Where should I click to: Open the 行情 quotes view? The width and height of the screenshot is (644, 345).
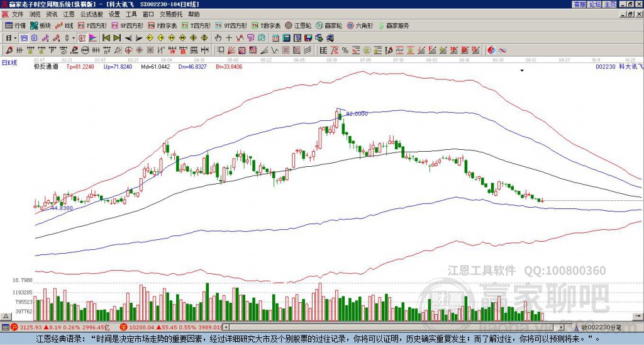point(15,25)
